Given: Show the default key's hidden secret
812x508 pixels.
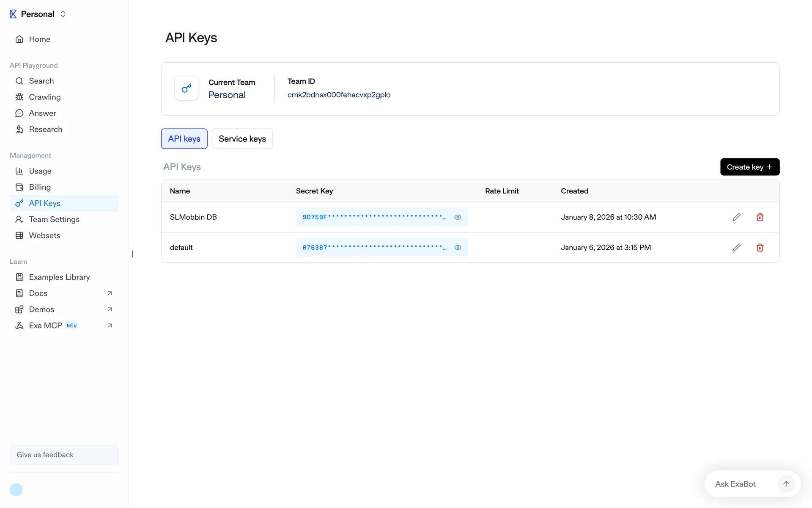Looking at the screenshot, I should tap(458, 248).
